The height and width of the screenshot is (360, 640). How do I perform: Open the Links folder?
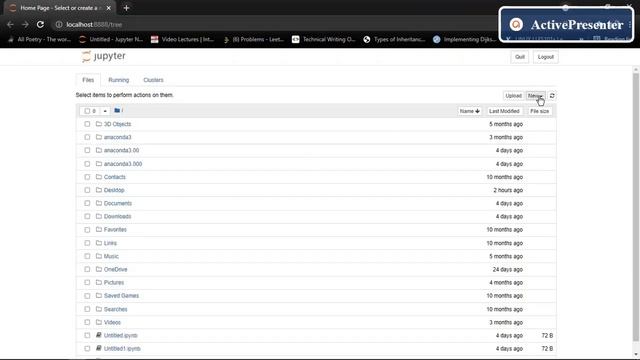[110, 243]
